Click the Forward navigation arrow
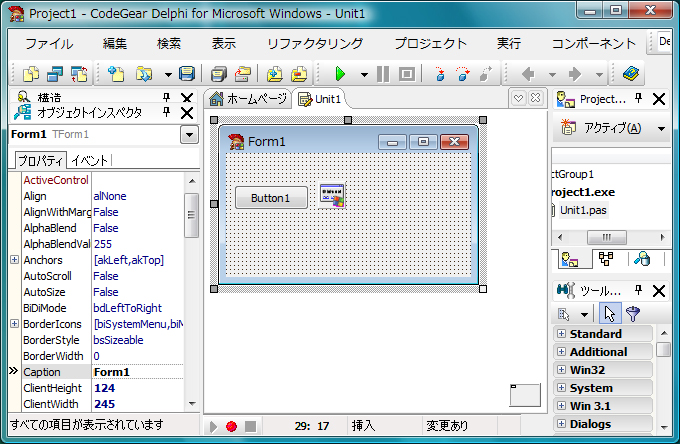This screenshot has width=680, height=444. click(x=575, y=74)
